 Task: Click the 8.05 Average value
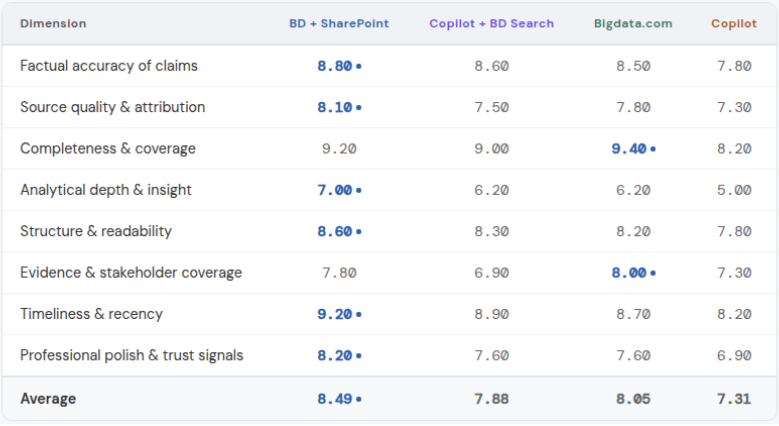pos(633,399)
